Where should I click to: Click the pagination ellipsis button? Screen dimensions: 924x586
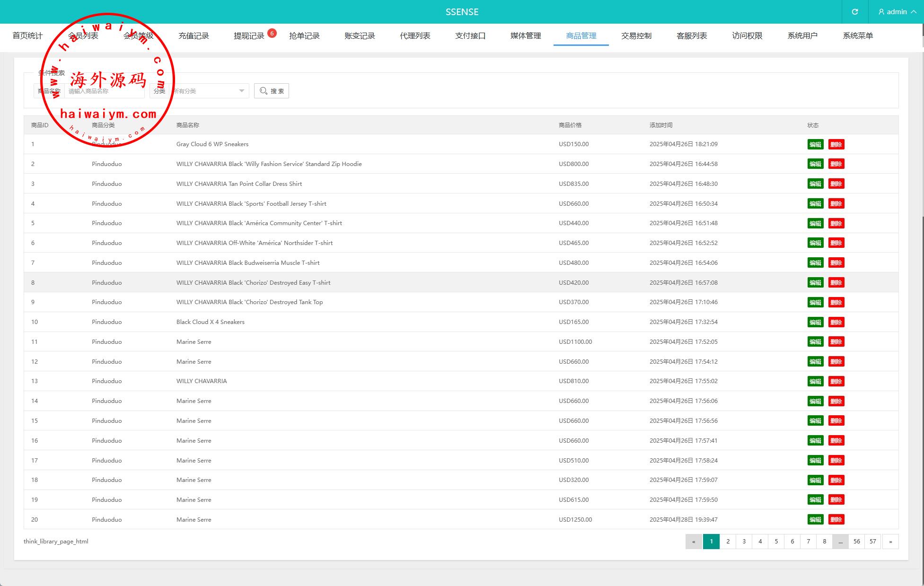840,542
